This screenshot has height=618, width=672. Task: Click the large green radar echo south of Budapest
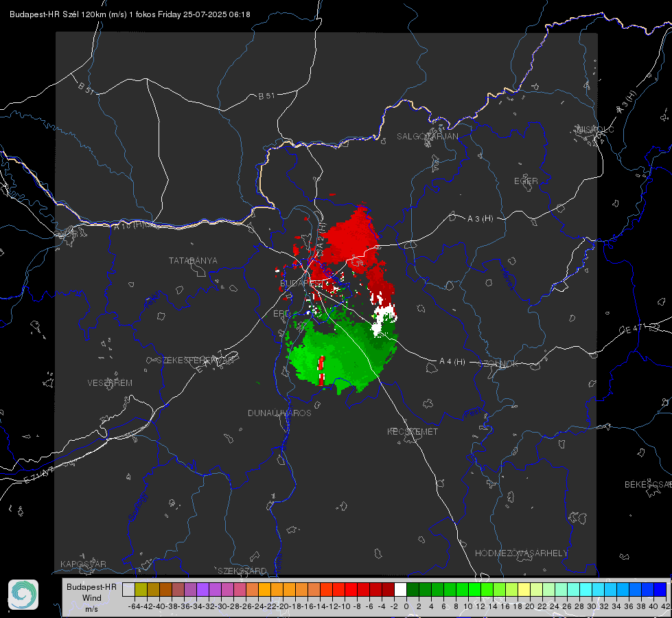point(343,356)
